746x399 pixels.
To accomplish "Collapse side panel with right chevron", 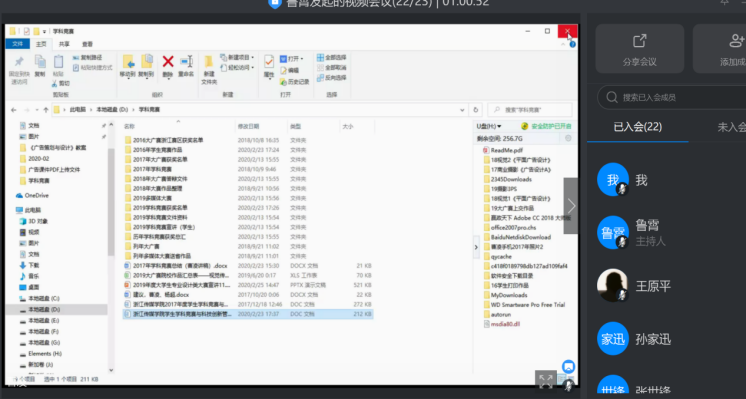I will [571, 206].
